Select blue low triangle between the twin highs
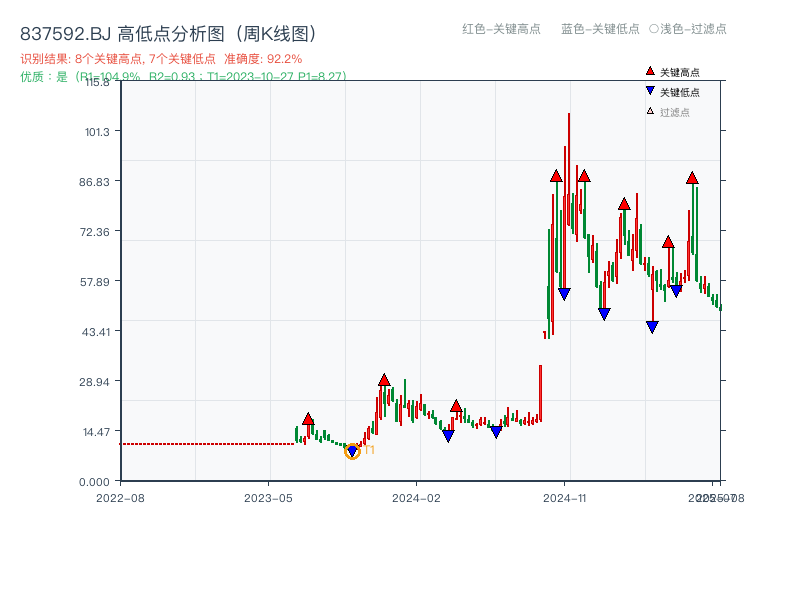Viewport: 800px width, 600px height. (x=564, y=294)
